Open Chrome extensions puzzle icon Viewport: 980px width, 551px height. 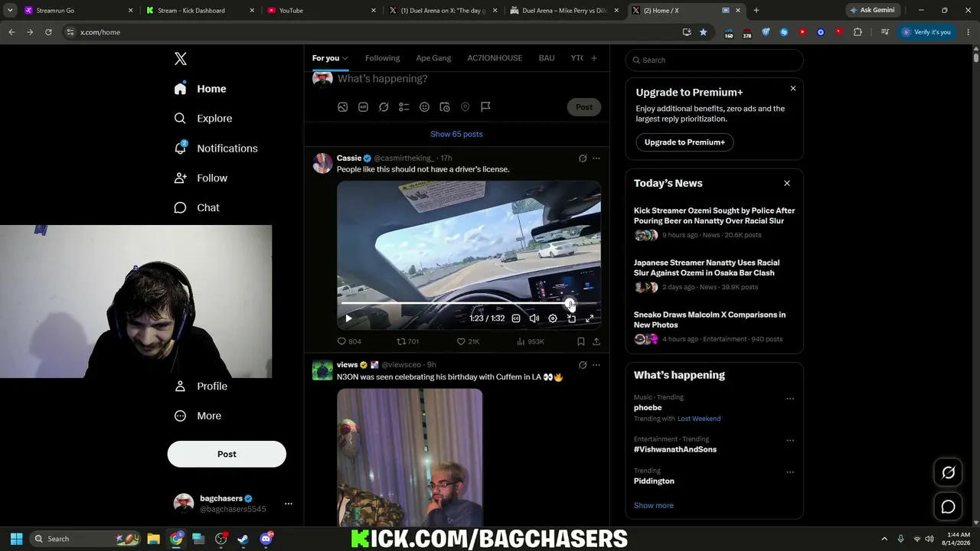(x=857, y=32)
